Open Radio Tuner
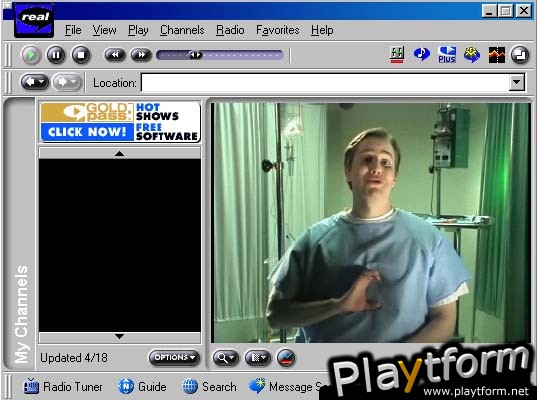Screen dimensions: 537x400 pos(63,387)
